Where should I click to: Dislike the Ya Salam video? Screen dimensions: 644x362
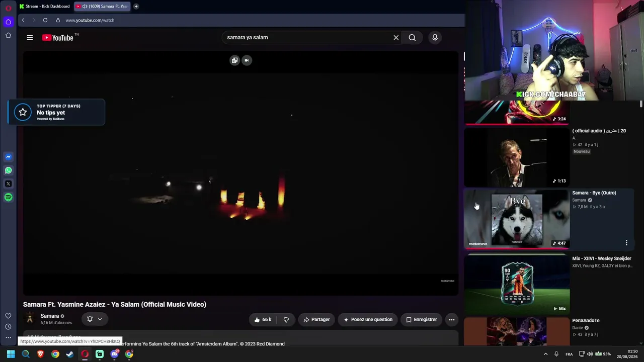click(286, 320)
